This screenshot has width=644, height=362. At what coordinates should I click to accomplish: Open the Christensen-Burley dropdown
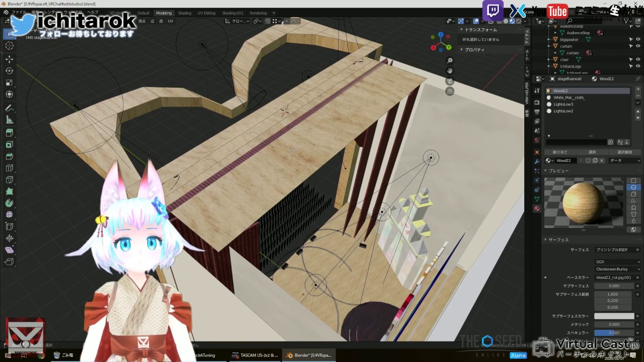tap(618, 269)
